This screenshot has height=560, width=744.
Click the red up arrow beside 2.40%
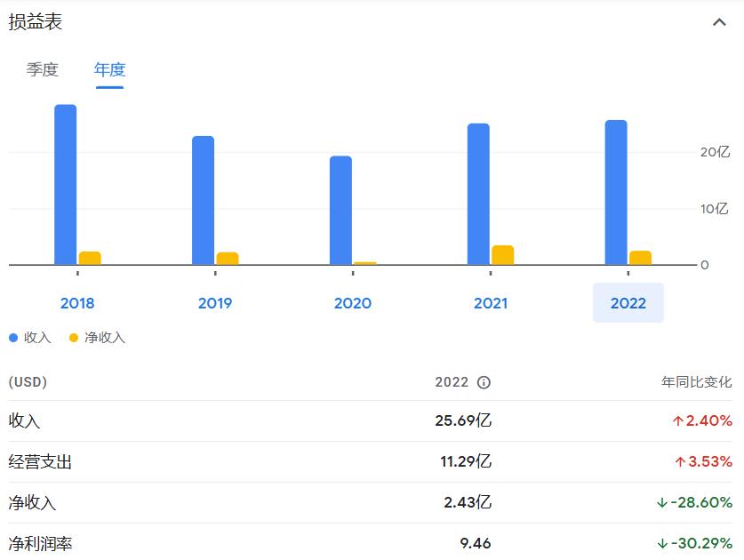[x=677, y=421]
